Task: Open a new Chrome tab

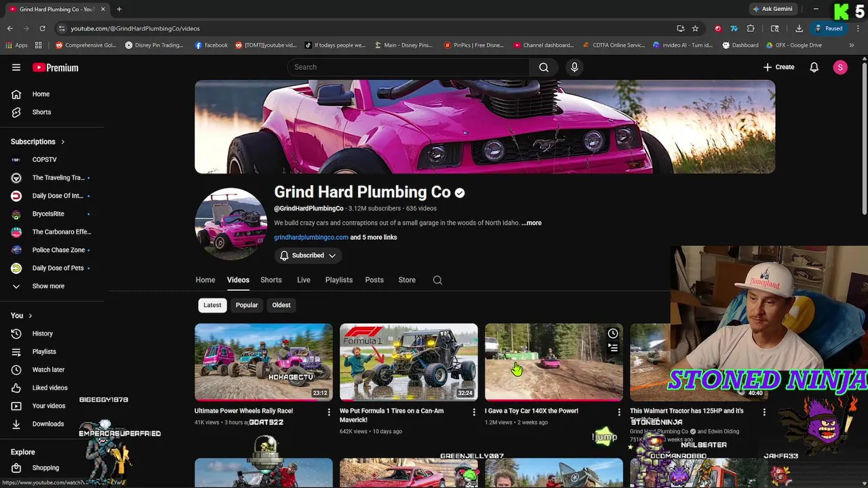Action: point(119,9)
